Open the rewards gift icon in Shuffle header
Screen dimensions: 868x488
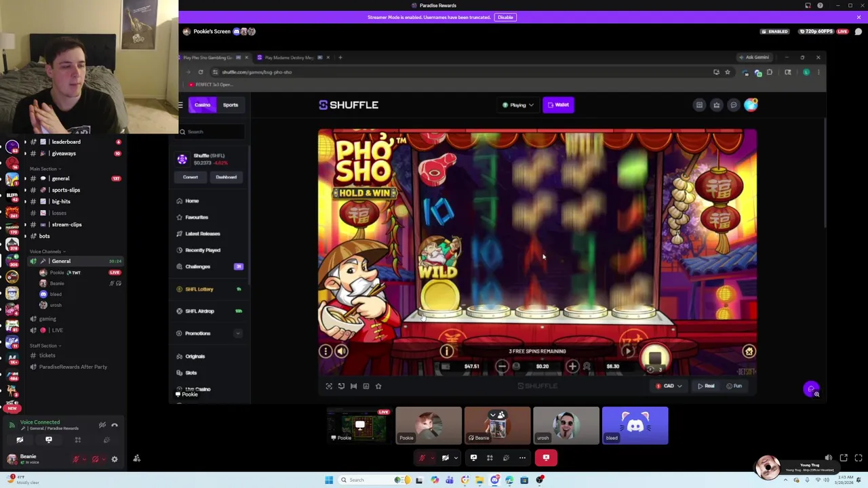pyautogui.click(x=716, y=105)
